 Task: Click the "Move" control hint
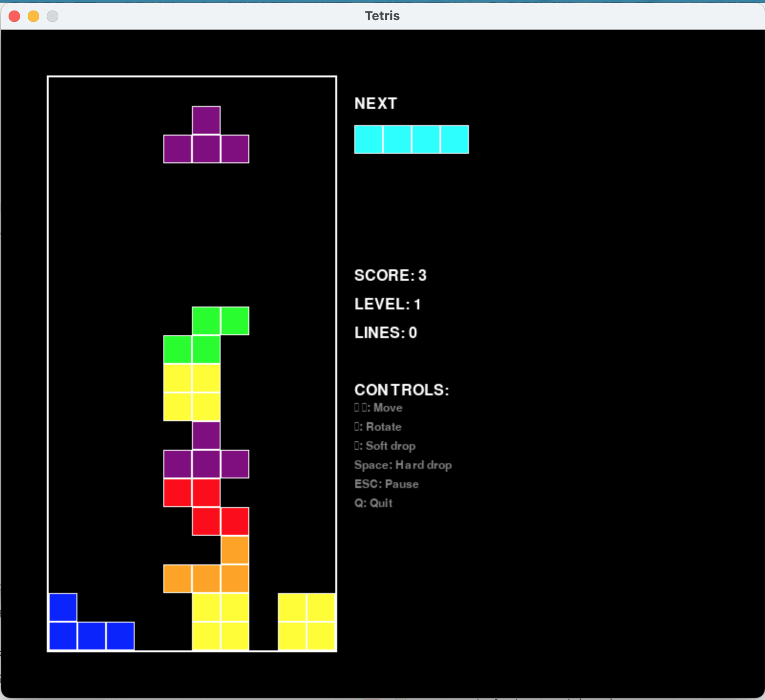point(379,408)
